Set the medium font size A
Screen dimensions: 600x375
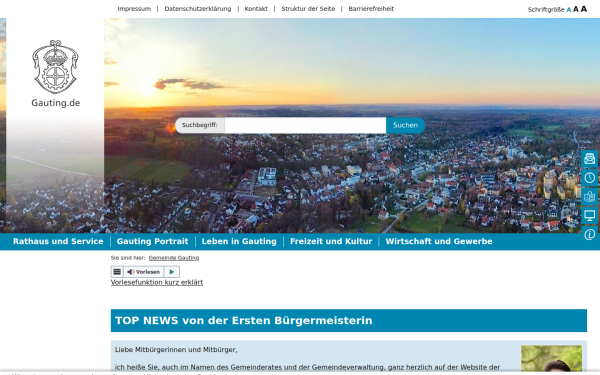(576, 9)
